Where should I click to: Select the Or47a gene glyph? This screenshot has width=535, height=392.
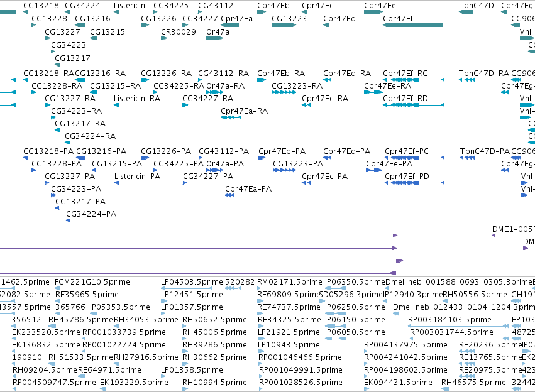pos(214,38)
